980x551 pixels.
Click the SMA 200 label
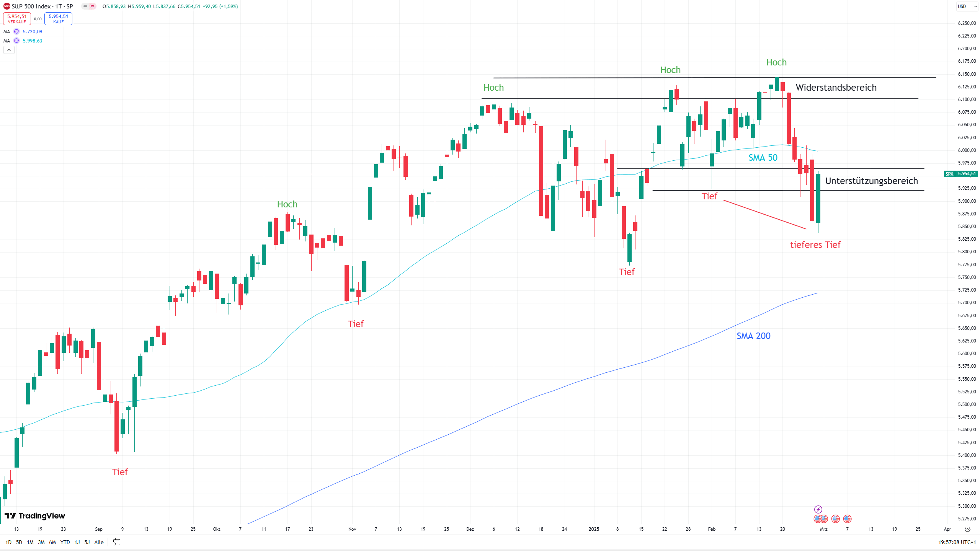pyautogui.click(x=753, y=336)
